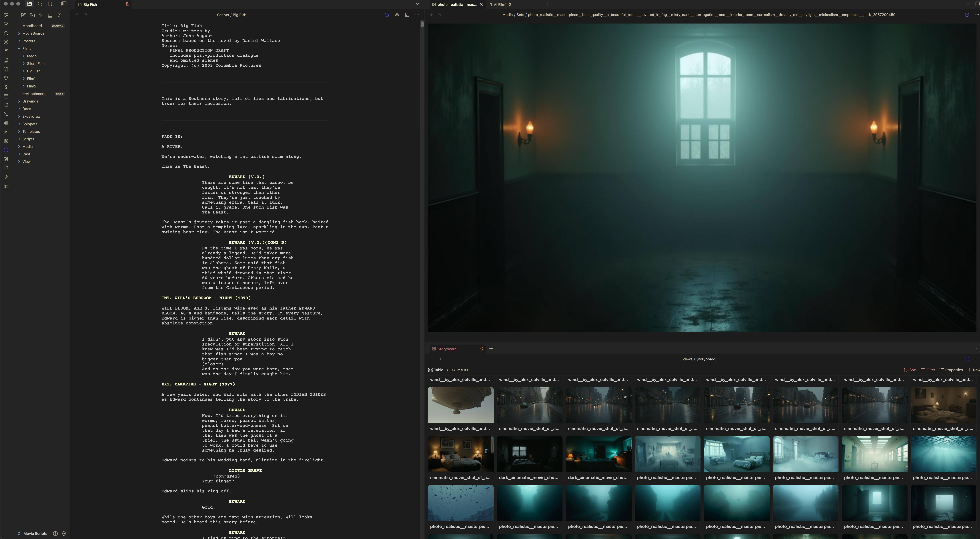Toggle reading view eye on Big Fish
980x539 pixels.
[x=397, y=15]
